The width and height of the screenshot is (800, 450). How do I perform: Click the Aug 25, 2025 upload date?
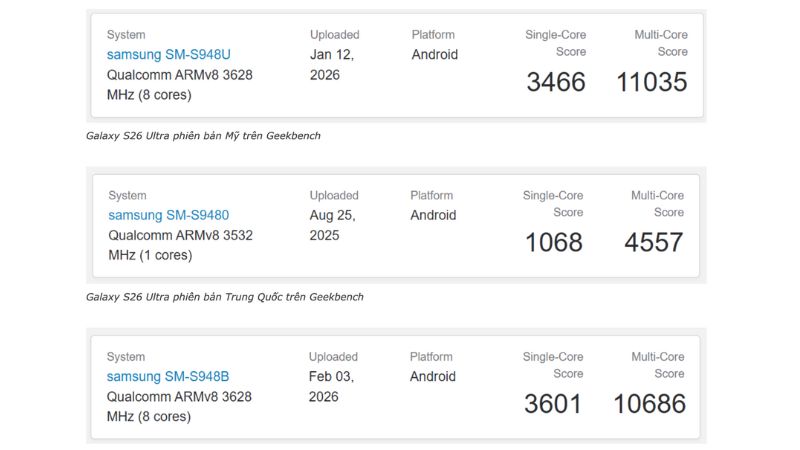332,225
